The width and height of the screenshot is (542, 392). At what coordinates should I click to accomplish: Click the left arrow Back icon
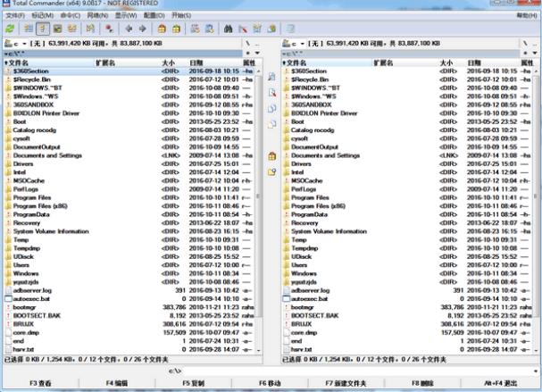tap(128, 29)
